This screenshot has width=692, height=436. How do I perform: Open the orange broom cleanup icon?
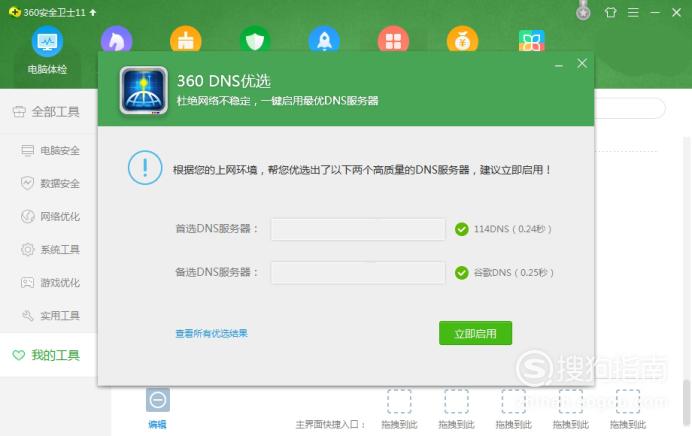[186, 39]
